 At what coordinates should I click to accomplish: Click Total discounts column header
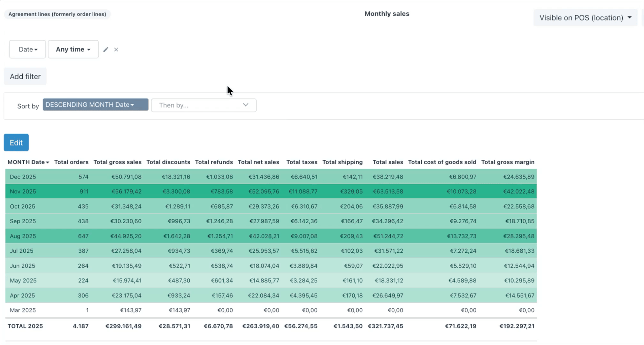(x=168, y=162)
